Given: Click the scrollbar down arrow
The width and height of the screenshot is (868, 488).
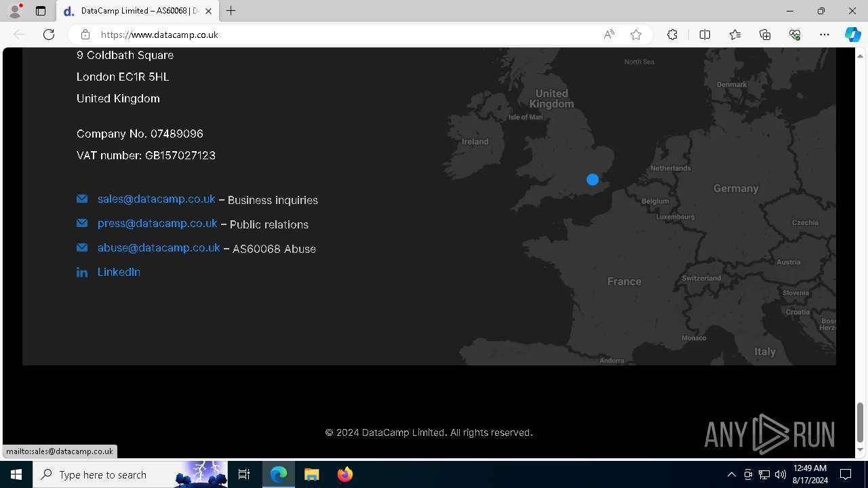Looking at the screenshot, I should 861,449.
